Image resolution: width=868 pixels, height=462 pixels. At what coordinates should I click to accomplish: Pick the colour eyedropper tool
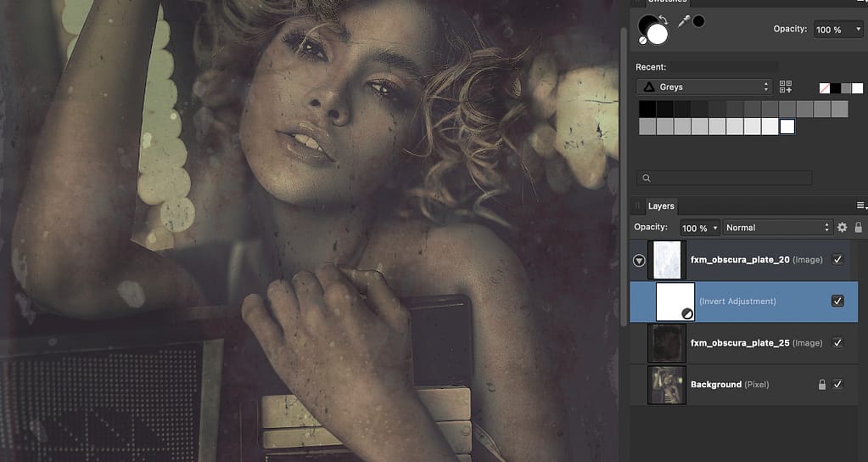685,21
